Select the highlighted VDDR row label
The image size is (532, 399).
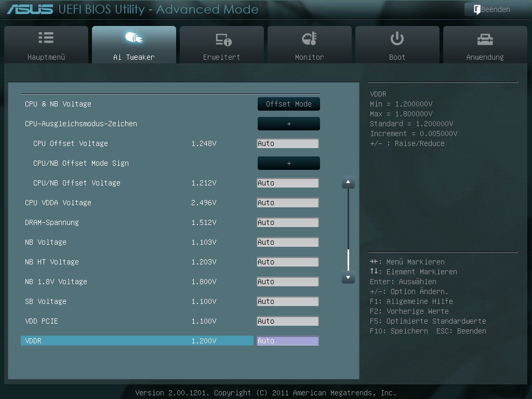coord(33,341)
